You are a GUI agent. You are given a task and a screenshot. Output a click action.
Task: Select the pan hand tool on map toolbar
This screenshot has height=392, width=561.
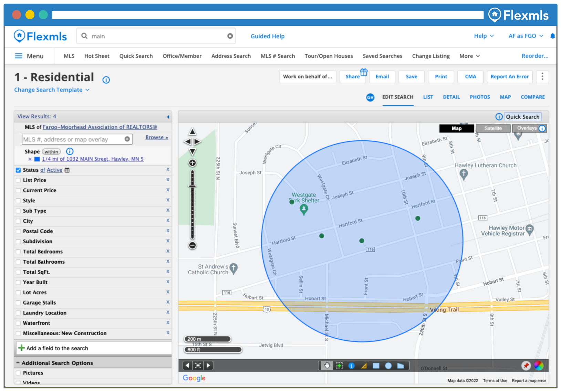[327, 365]
